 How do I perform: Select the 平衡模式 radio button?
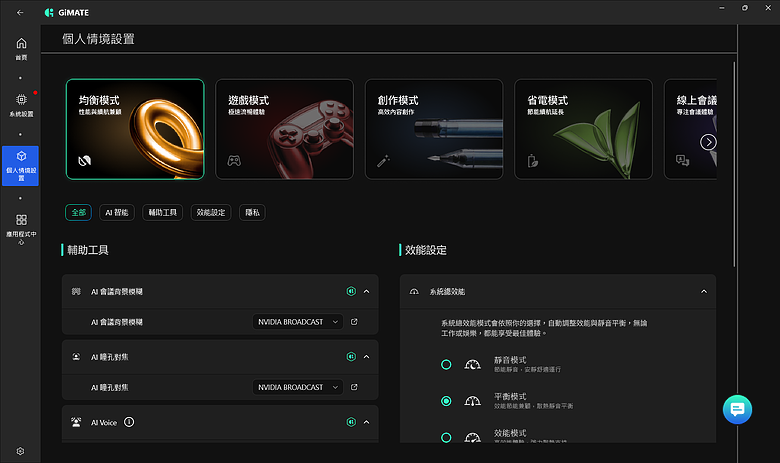tap(446, 401)
